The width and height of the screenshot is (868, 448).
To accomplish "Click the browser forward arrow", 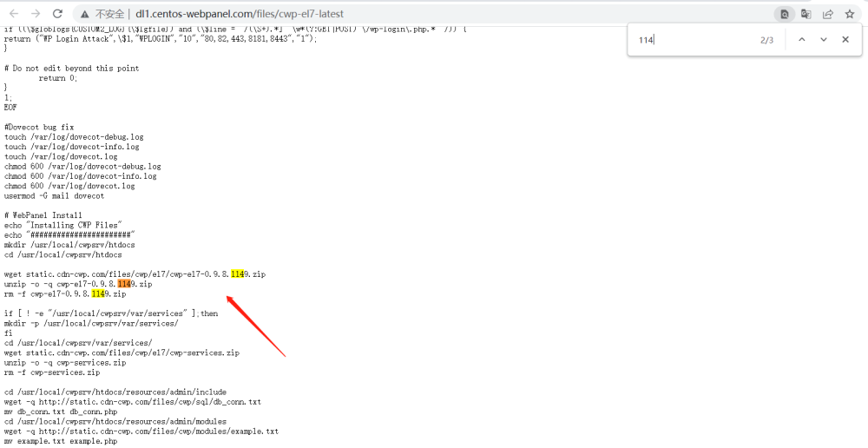I will point(36,14).
